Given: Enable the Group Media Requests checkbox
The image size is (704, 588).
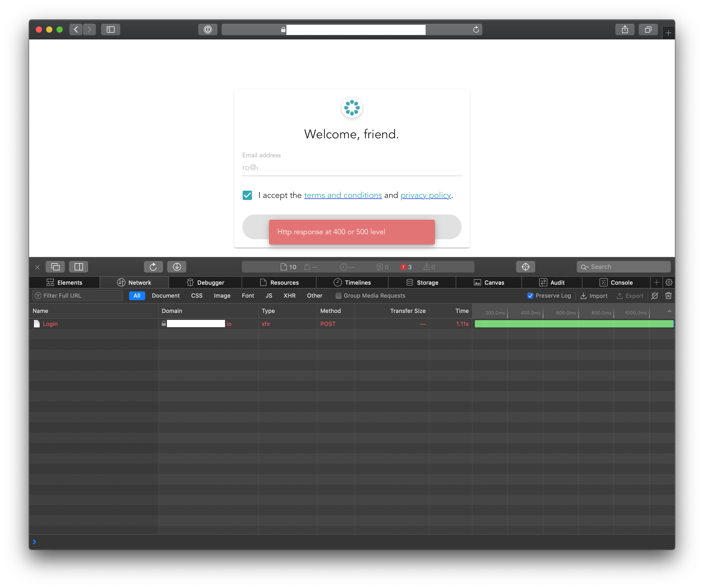Looking at the screenshot, I should tap(338, 296).
